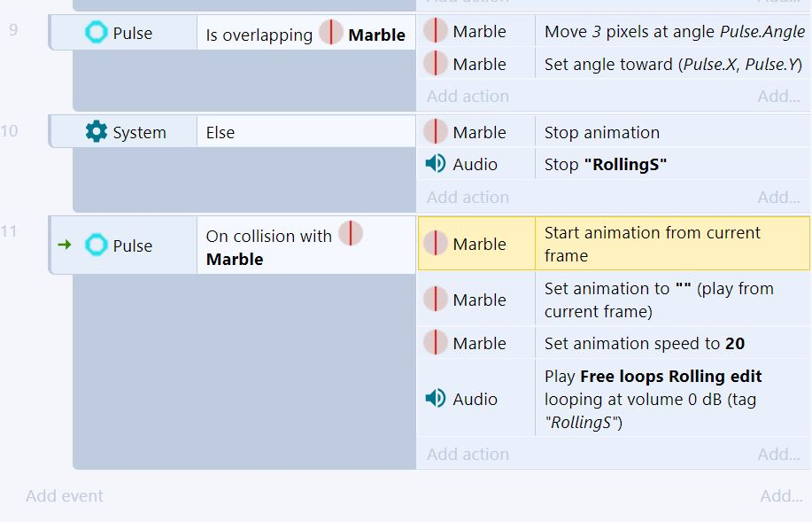Image resolution: width=812 pixels, height=522 pixels.
Task: Click Add action under event 11
Action: pos(468,454)
